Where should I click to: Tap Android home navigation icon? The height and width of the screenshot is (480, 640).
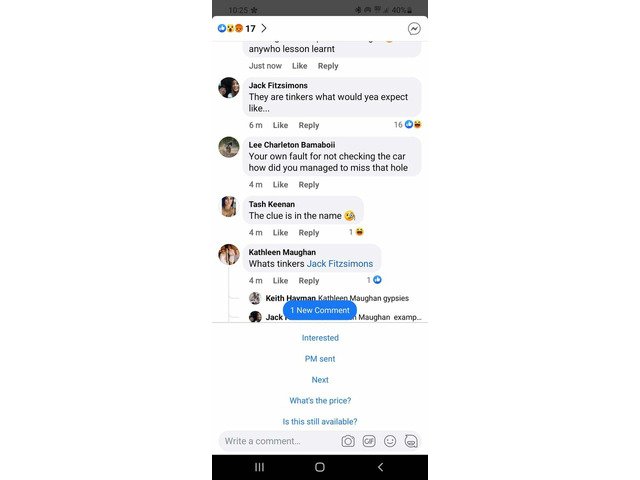320,467
